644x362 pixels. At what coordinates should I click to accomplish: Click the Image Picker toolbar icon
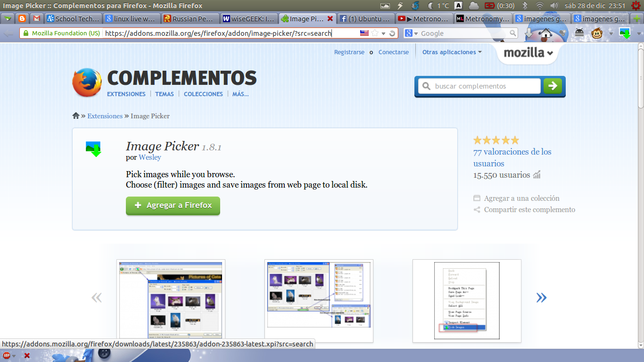click(x=625, y=33)
